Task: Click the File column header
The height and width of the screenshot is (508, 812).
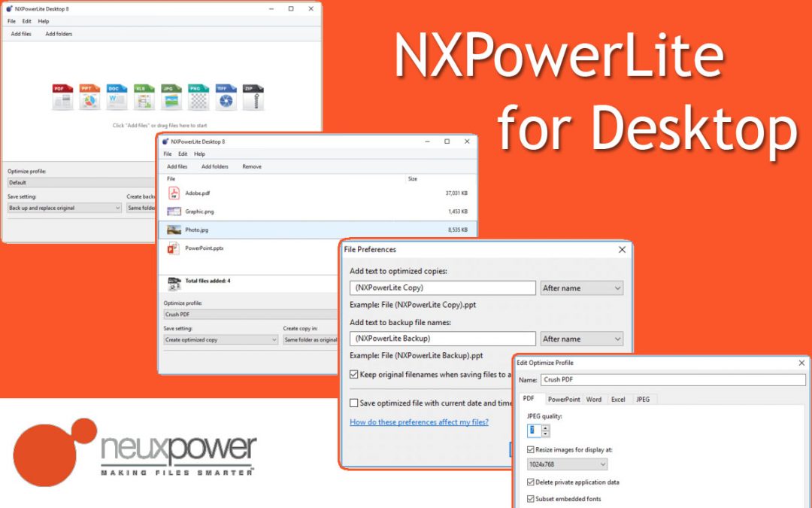Action: [x=171, y=178]
